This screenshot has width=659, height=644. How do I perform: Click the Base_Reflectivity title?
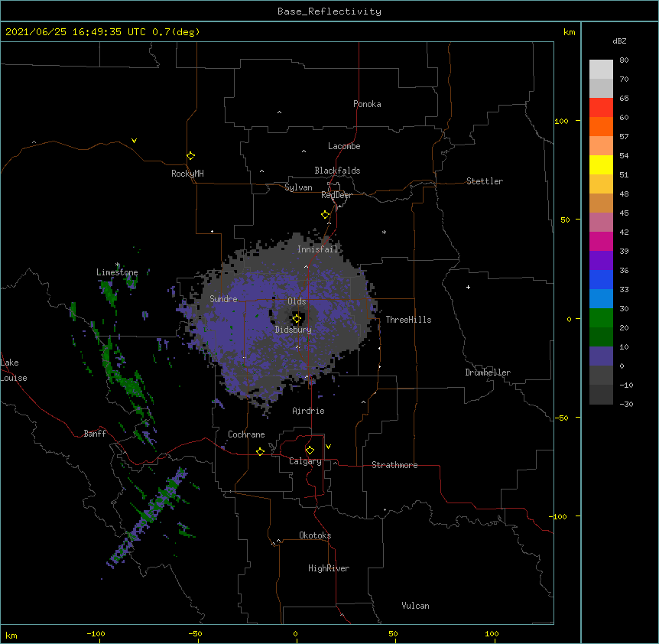point(329,11)
